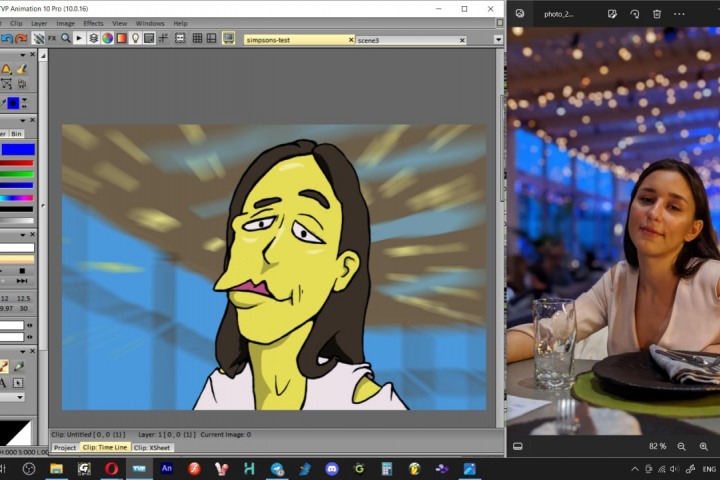Select the 30 frame rate value
Image resolution: width=720 pixels, height=480 pixels.
pos(23,308)
